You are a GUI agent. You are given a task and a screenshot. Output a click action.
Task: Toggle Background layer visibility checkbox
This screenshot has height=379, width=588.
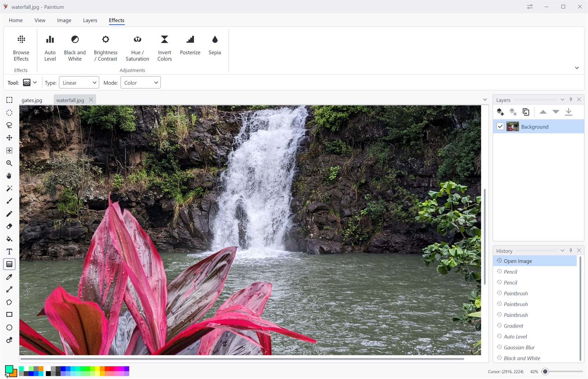pos(500,127)
